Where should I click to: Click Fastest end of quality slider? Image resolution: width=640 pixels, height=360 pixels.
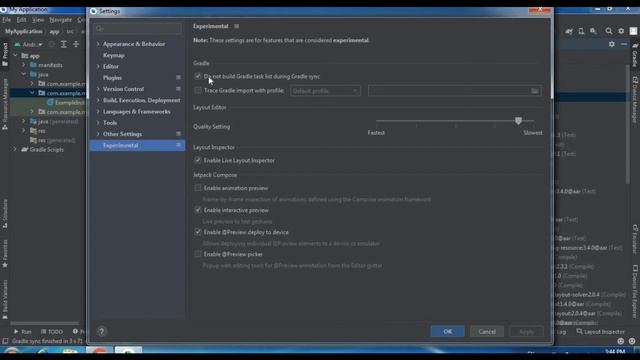[376, 133]
